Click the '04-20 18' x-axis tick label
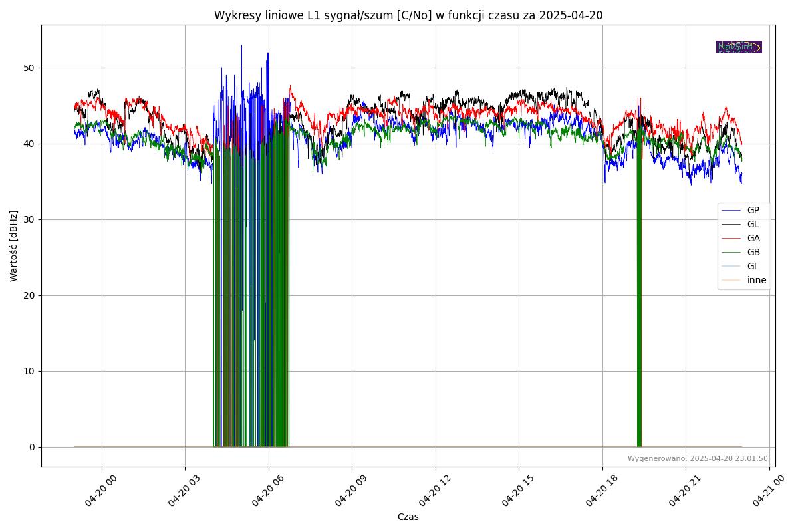The height and width of the screenshot is (532, 798). click(598, 494)
